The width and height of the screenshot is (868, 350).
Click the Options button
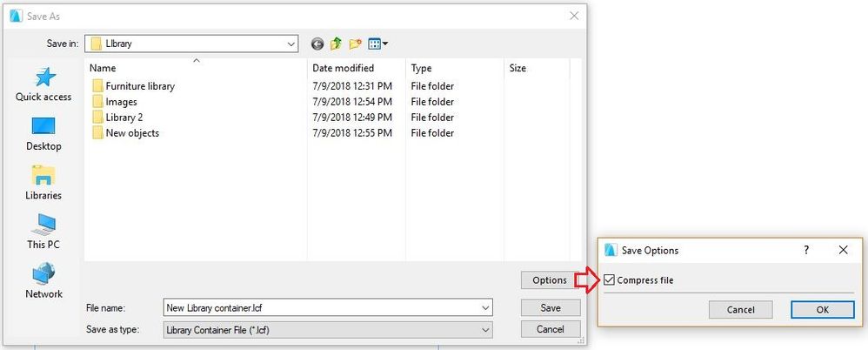pos(549,280)
